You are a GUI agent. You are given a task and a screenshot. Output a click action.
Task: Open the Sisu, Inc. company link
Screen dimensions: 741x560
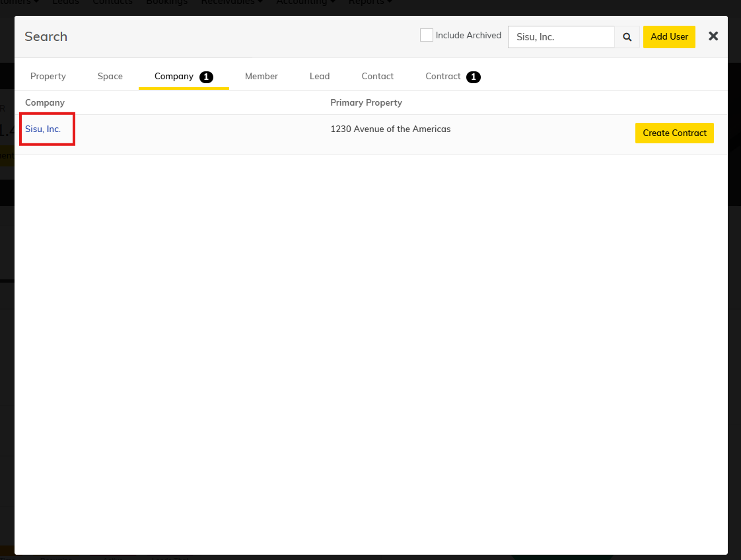(43, 129)
